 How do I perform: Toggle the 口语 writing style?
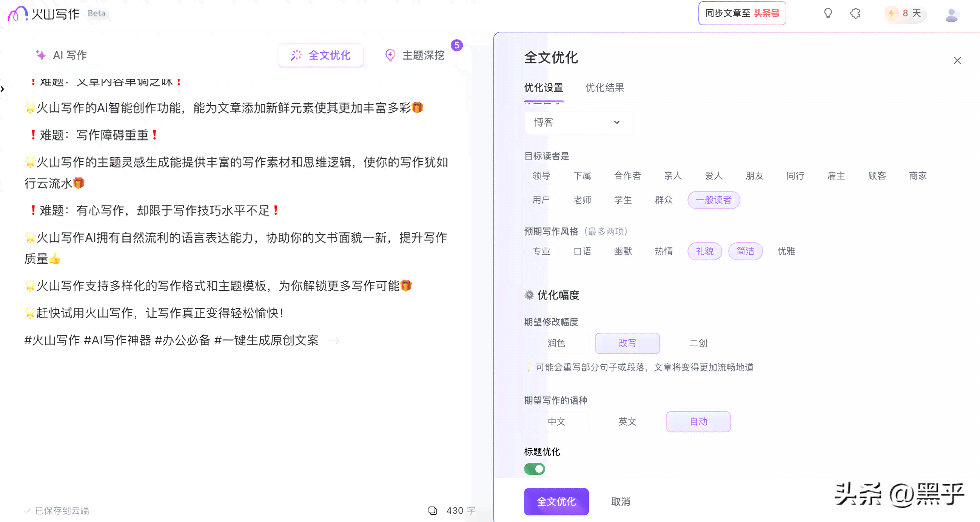pyautogui.click(x=582, y=251)
